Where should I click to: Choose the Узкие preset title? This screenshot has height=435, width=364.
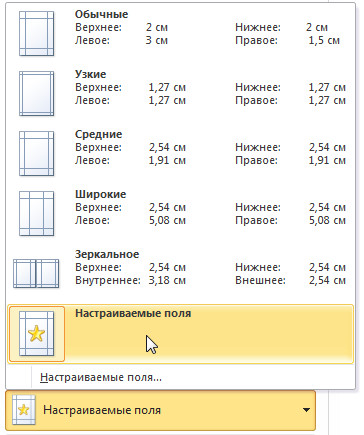click(x=90, y=74)
